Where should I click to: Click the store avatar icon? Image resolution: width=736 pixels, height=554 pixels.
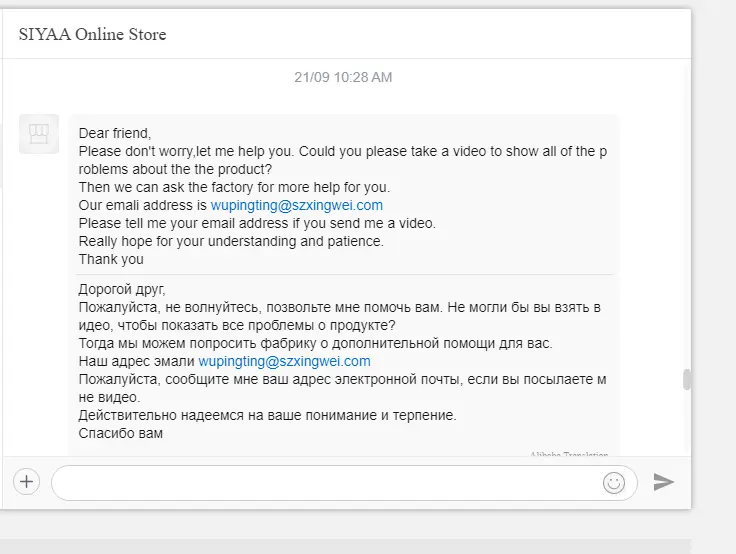coord(39,134)
